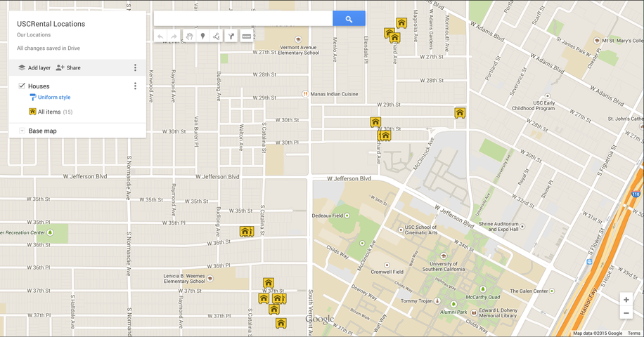644x337 pixels.
Task: Open the map options three-dot menu
Action: click(135, 67)
